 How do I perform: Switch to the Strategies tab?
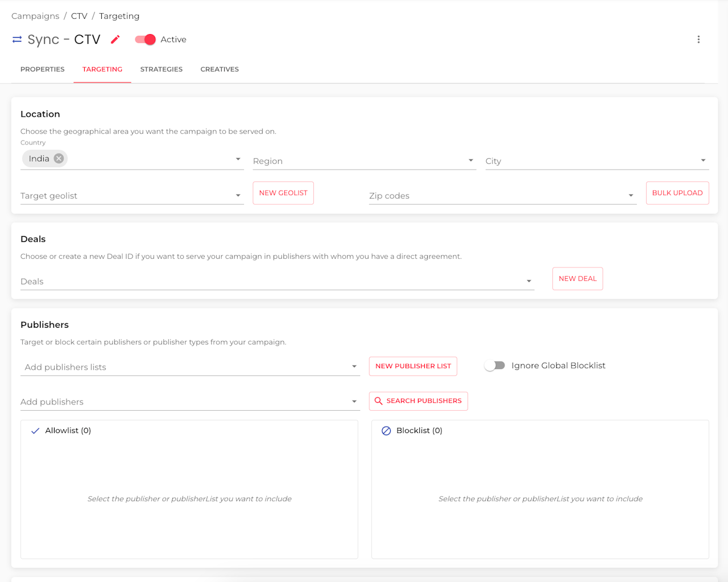point(162,69)
